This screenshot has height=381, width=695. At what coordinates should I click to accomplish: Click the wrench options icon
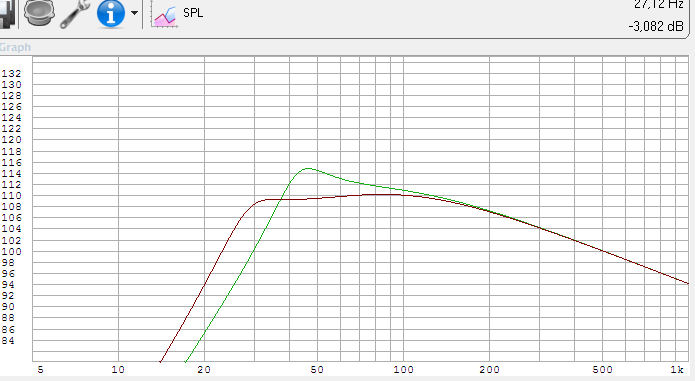(x=74, y=14)
